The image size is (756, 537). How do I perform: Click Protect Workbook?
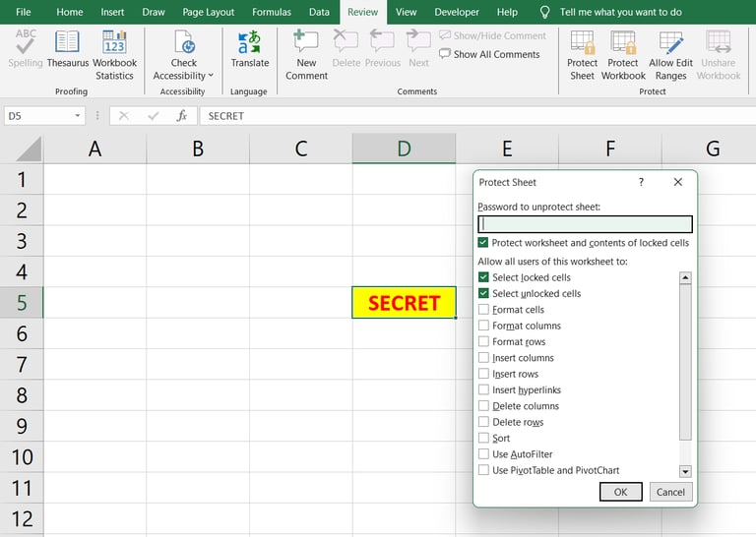[623, 54]
